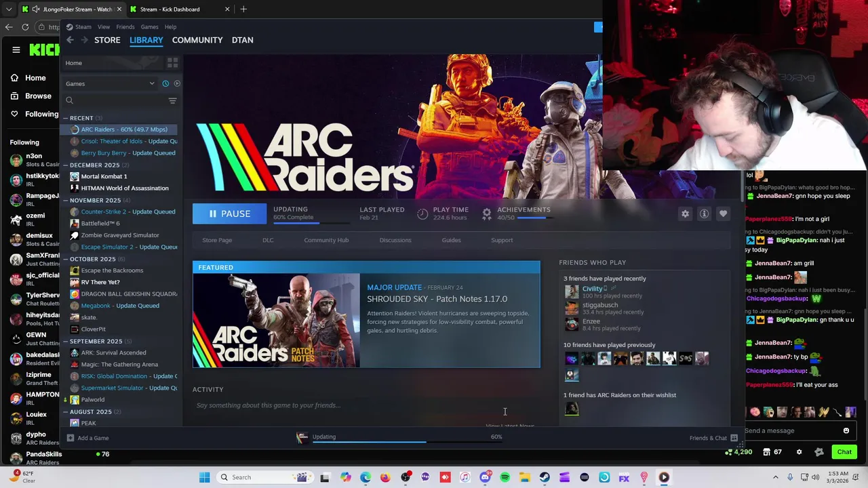Image resolution: width=868 pixels, height=488 pixels.
Task: Select RV There Yet? in library
Action: [100, 282]
